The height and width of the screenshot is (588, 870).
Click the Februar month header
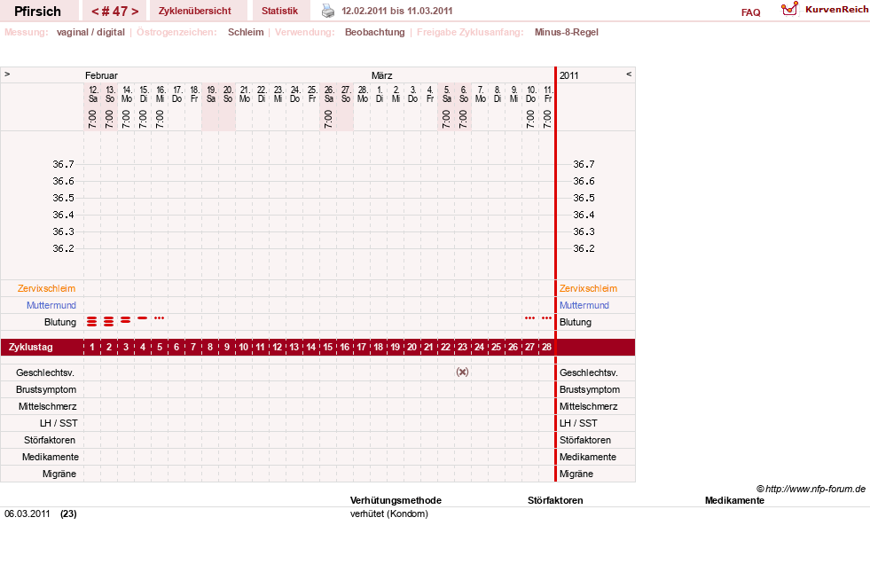pos(101,75)
